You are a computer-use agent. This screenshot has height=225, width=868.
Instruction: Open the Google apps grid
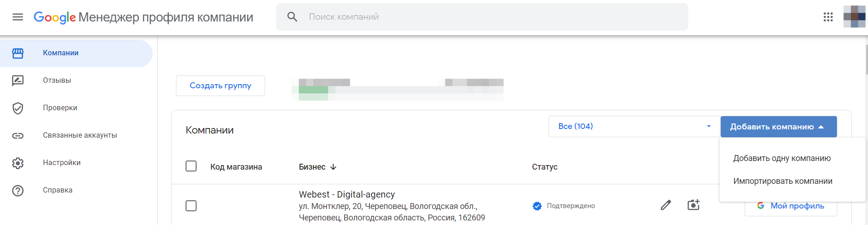828,17
